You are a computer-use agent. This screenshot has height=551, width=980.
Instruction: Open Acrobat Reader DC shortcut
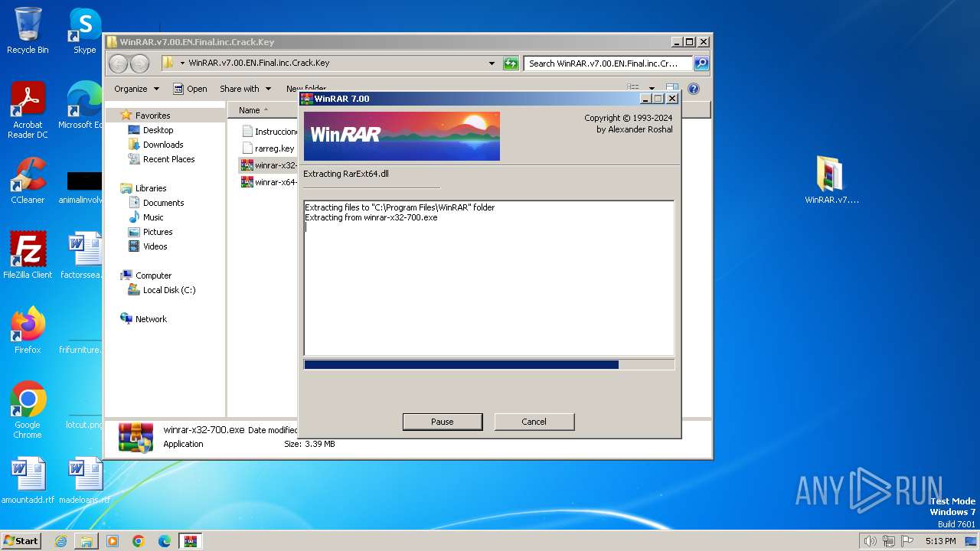[x=28, y=110]
